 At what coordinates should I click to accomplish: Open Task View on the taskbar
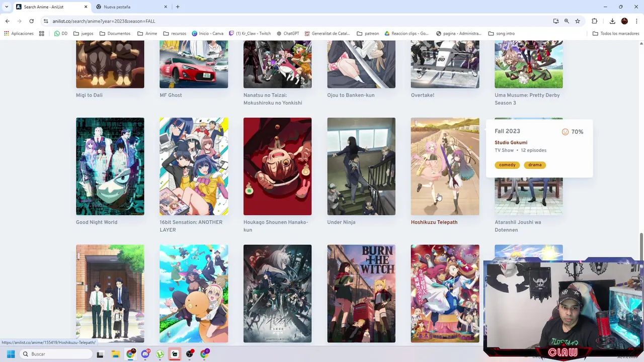(100, 354)
